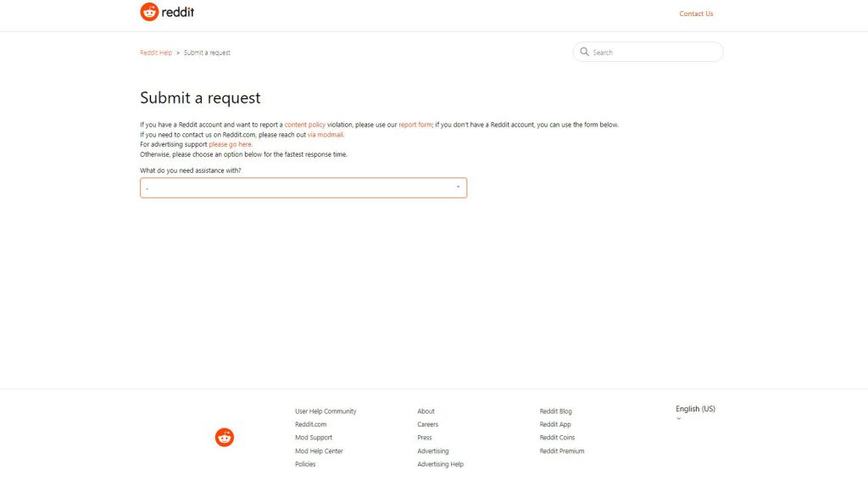Open the 'report form' link
This screenshot has width=868, height=486.
(415, 125)
